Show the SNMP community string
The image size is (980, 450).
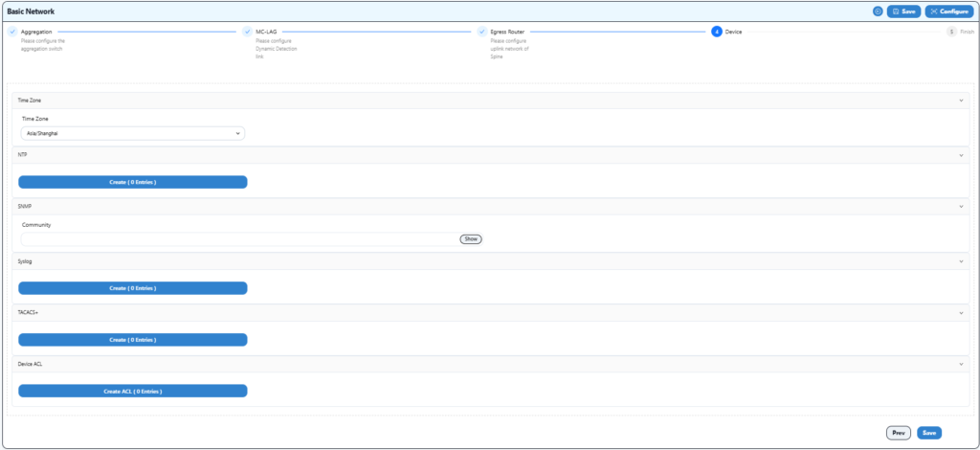pos(470,238)
